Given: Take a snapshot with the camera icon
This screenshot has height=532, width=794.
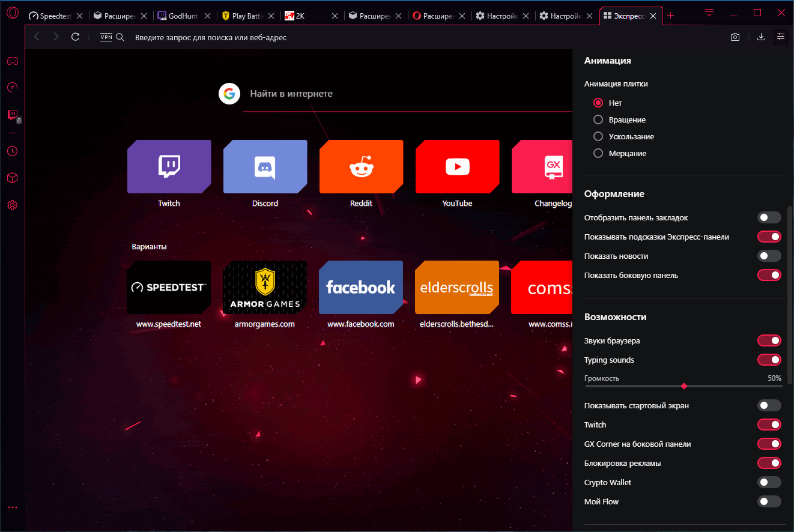Looking at the screenshot, I should click(735, 37).
